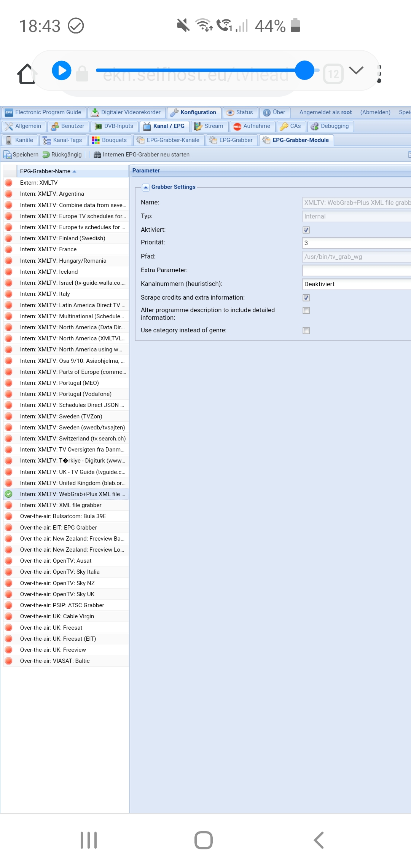Click the red status icon for Extern: XMLTV

point(8,183)
